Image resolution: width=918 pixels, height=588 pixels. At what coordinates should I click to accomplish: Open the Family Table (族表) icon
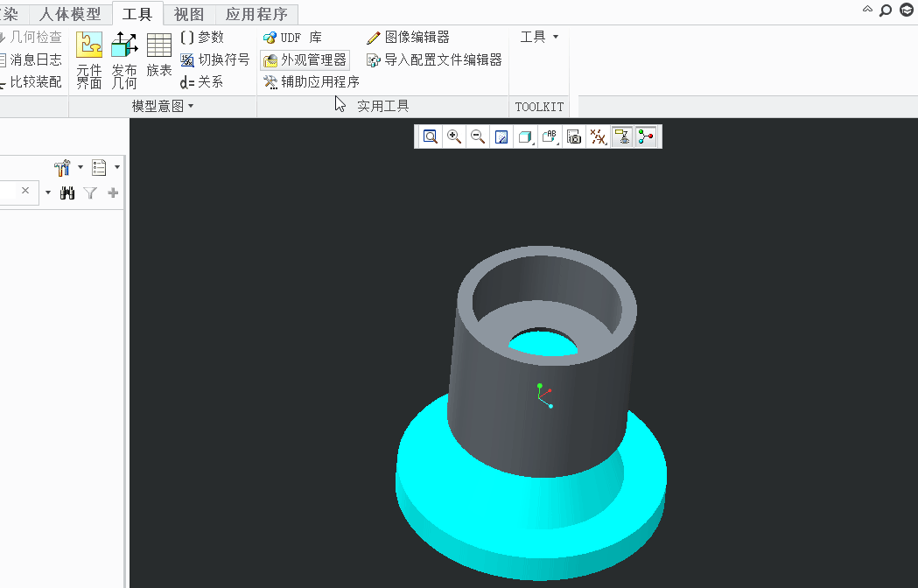[159, 55]
